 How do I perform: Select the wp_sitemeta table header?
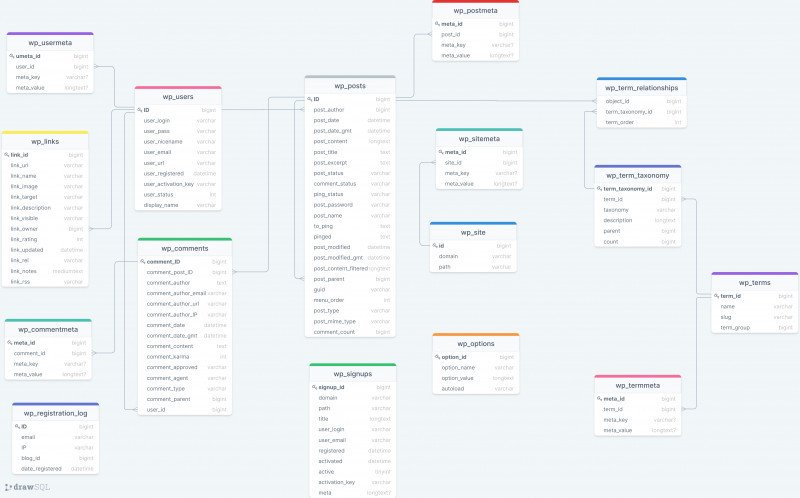479,139
